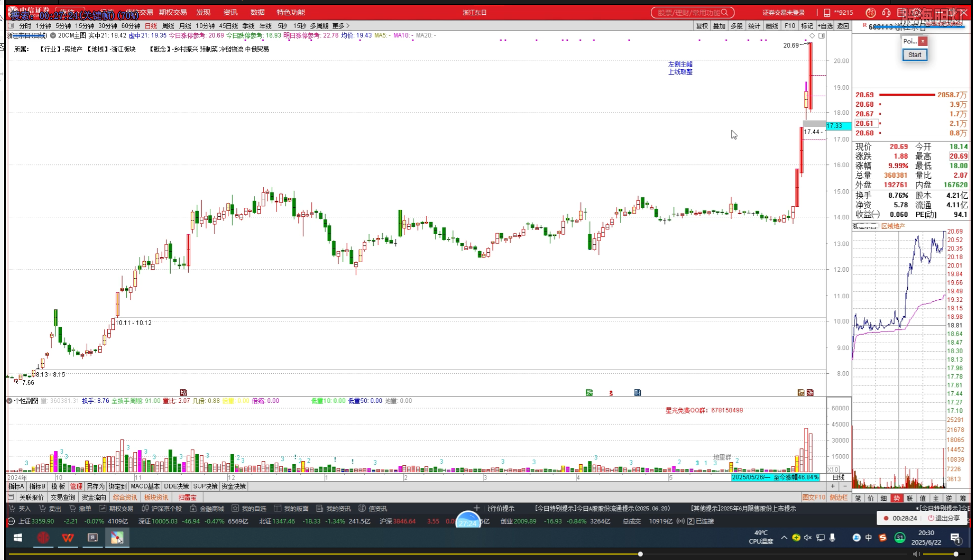Open 期权交易 in bottom toolbar
Viewport: 973px width, 560px height.
[116, 509]
